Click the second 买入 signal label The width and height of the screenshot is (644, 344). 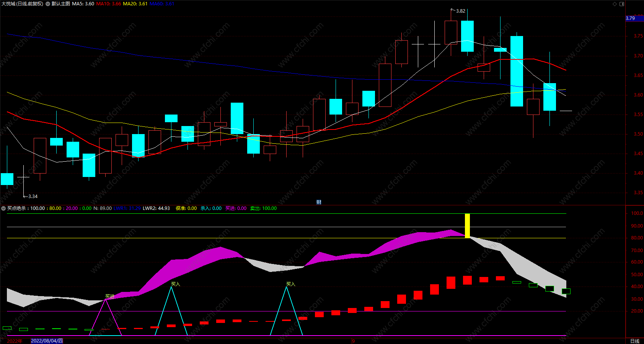tap(290, 284)
